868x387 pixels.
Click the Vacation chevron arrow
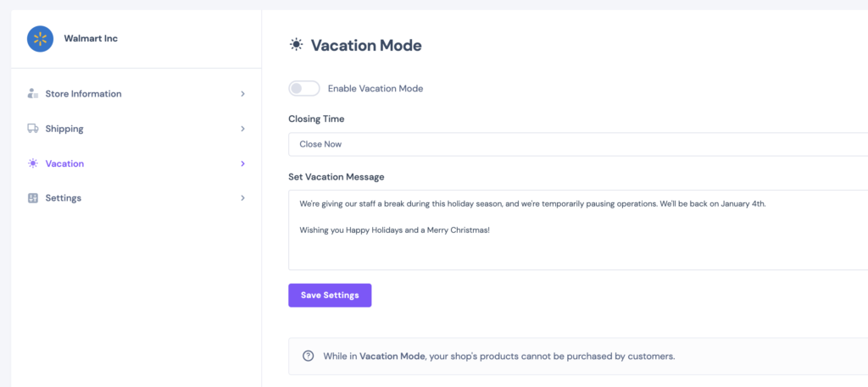click(x=242, y=163)
